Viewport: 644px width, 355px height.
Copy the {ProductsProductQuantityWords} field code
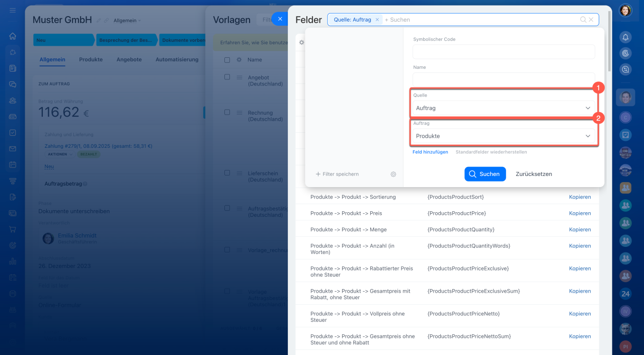pos(580,246)
